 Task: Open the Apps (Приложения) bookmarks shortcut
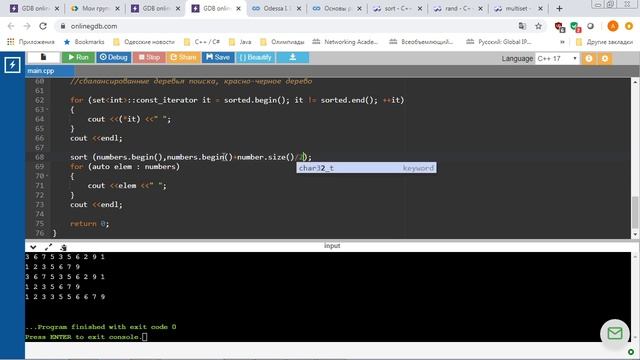31,42
